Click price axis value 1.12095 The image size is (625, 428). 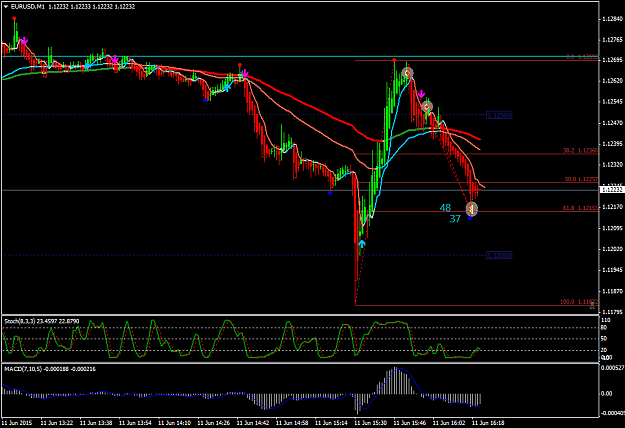click(612, 228)
